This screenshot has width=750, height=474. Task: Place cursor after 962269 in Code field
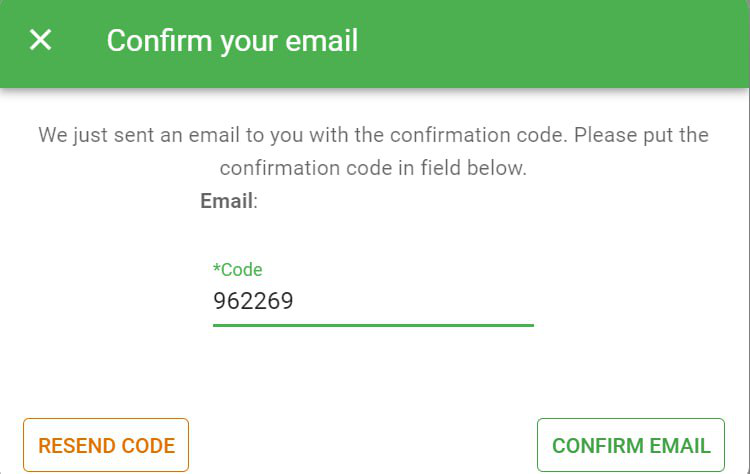pyautogui.click(x=296, y=301)
